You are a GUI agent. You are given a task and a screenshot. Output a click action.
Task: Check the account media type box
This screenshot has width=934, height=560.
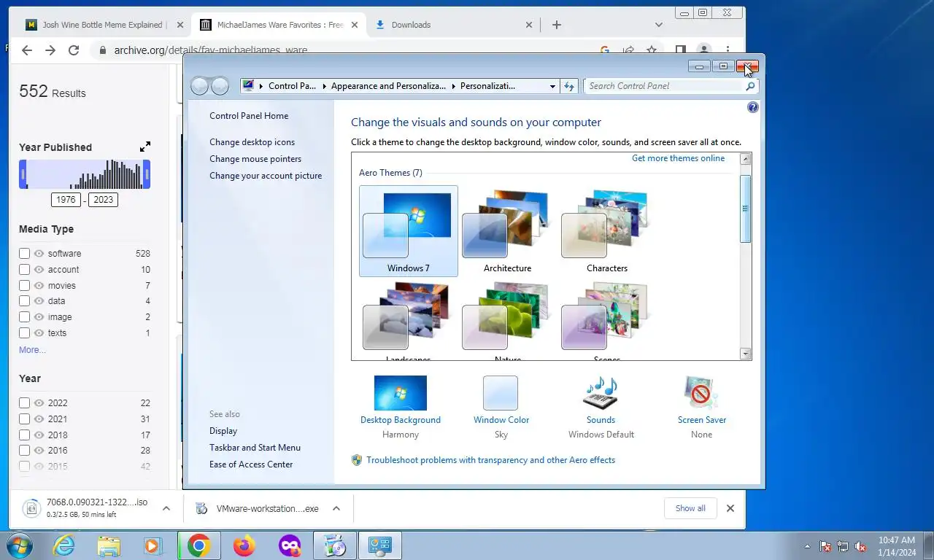[24, 270]
